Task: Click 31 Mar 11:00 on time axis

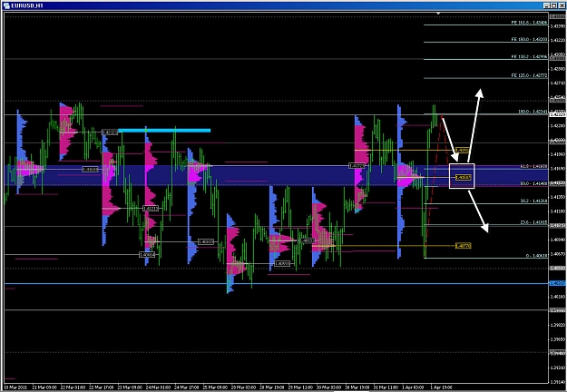Action: tap(386, 387)
